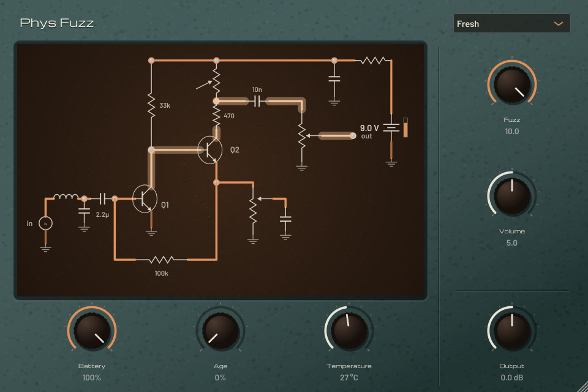Click the Age knob
This screenshot has width=588, height=392.
tap(221, 331)
